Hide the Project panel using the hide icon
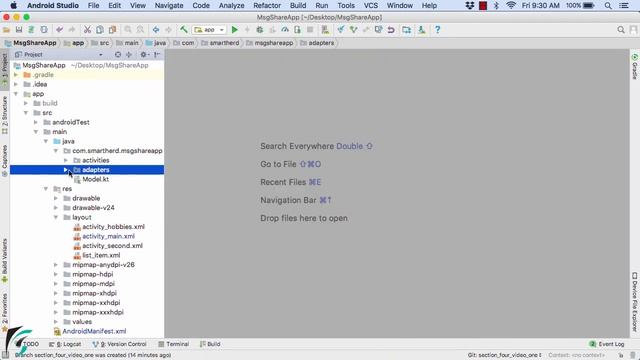The image size is (640, 360). coord(158,54)
